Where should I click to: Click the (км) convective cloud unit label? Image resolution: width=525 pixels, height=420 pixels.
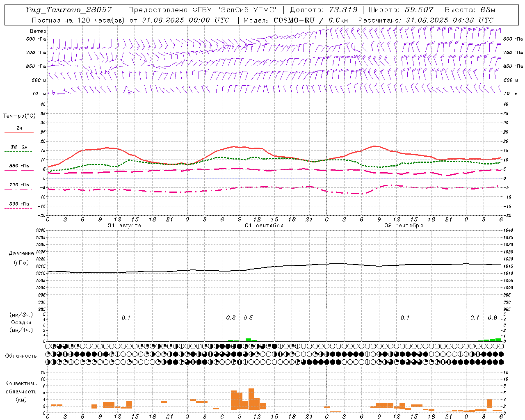pyautogui.click(x=21, y=399)
